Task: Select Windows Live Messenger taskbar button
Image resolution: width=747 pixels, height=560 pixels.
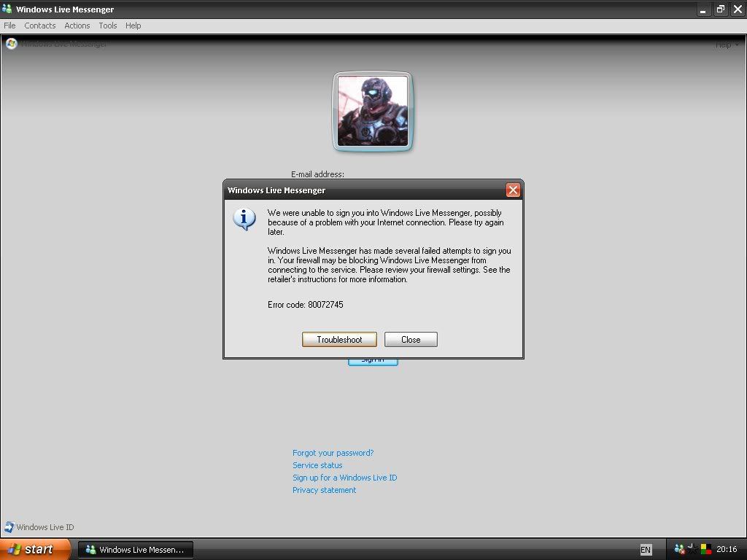Action: tap(135, 550)
